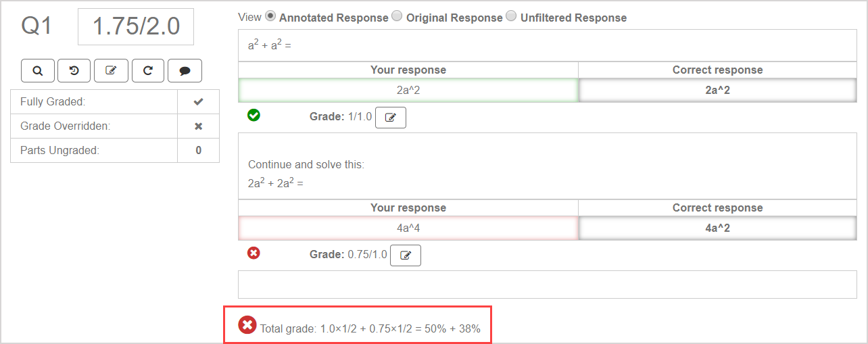Click the magnifier search icon button

tap(38, 70)
